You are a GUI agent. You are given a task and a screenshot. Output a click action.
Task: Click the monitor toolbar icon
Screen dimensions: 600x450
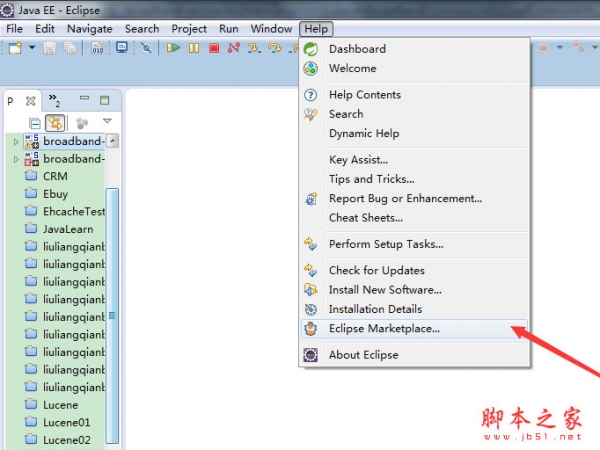[x=122, y=48]
